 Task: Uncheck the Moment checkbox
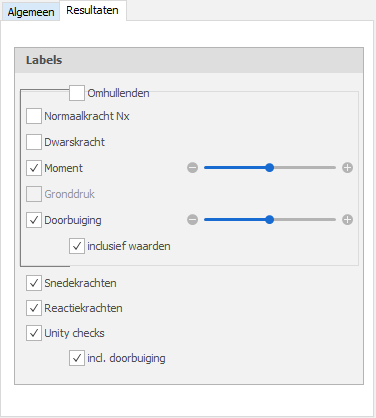coord(34,168)
